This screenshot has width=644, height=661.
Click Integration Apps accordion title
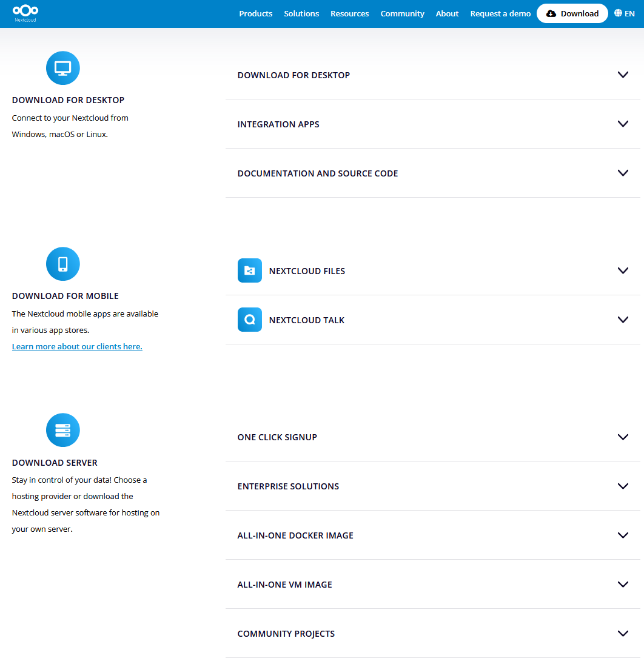click(x=278, y=124)
